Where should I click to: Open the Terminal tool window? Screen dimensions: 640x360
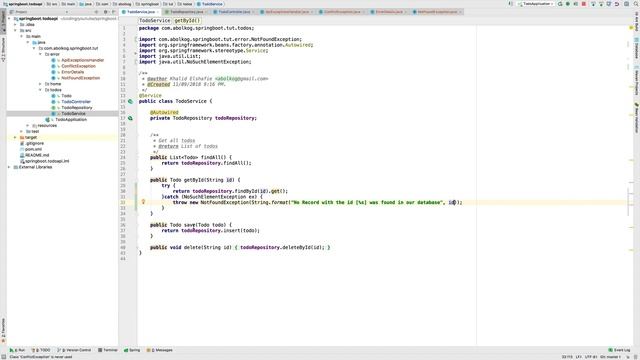click(x=108, y=350)
